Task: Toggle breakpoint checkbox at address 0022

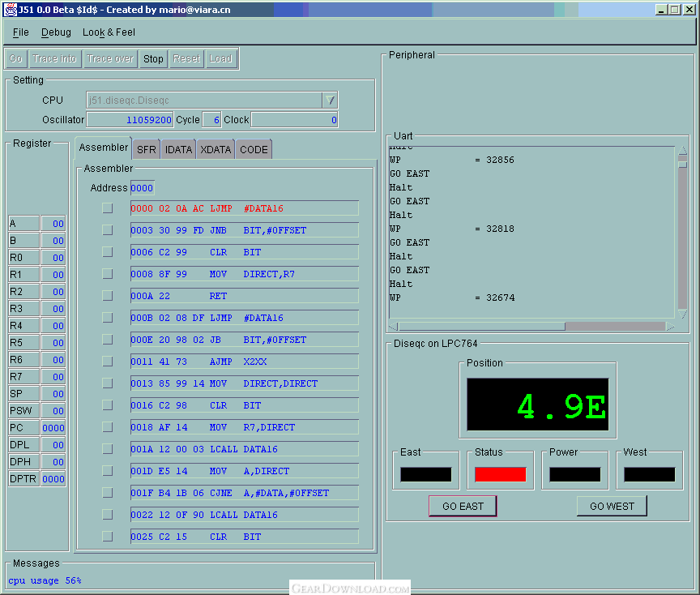Action: coord(108,515)
